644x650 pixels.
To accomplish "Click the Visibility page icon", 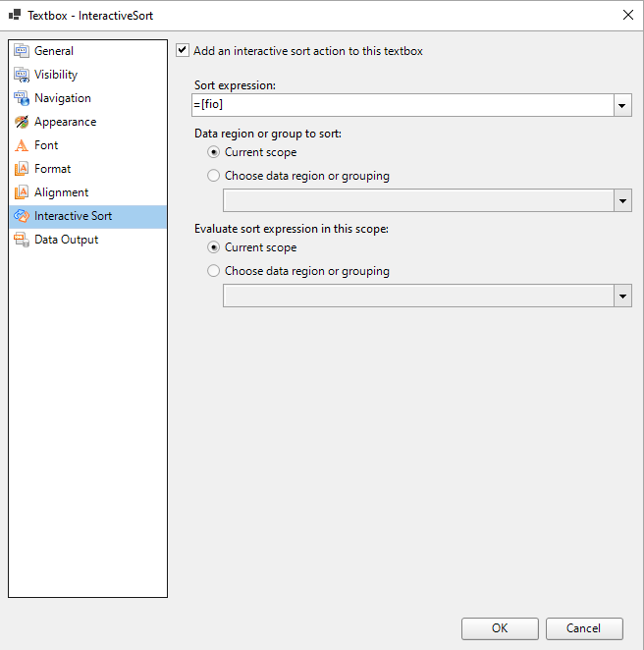I will pos(22,75).
